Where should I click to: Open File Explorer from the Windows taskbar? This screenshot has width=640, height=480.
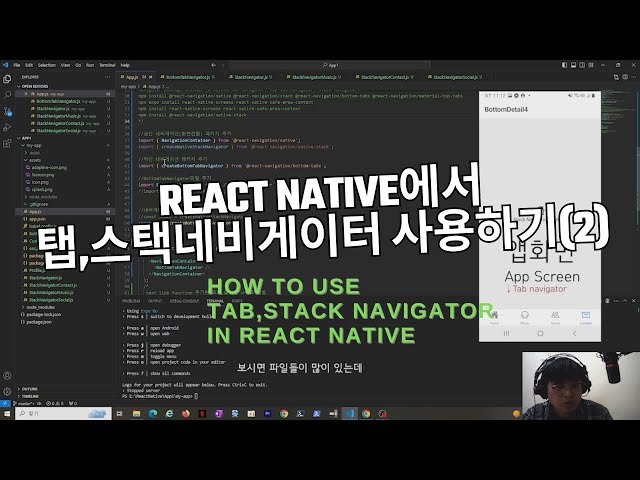coord(136,413)
